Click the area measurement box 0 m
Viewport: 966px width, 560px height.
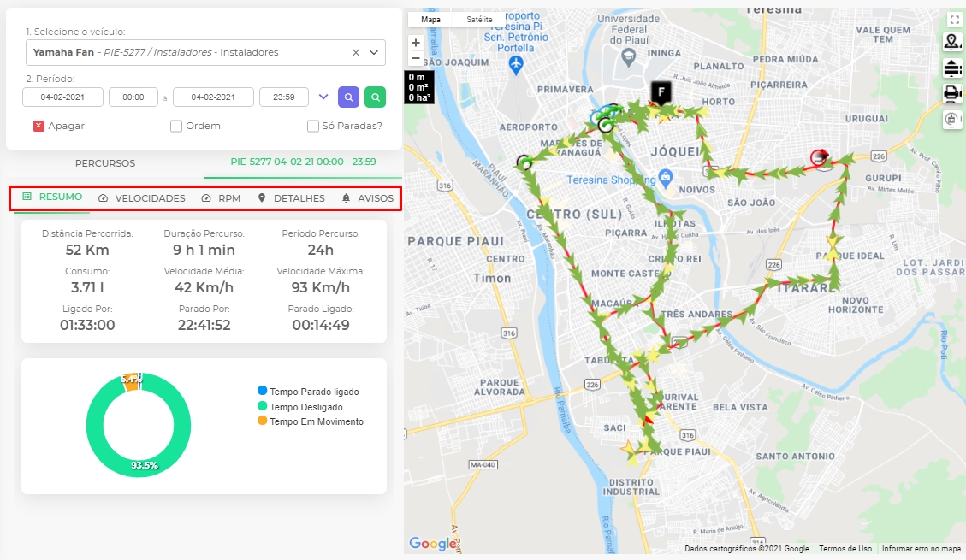click(419, 86)
